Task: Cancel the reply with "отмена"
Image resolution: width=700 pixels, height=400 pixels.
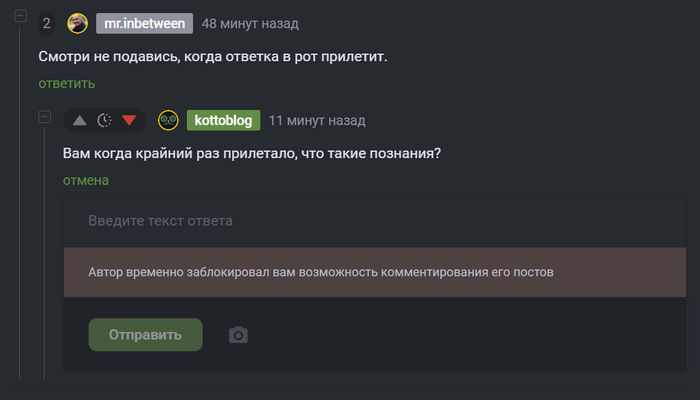Action: [x=86, y=180]
